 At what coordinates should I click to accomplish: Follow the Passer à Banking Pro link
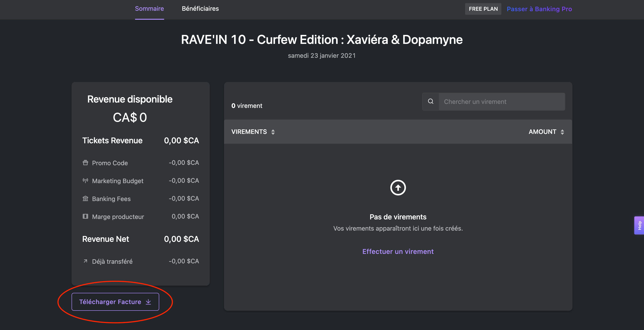click(x=539, y=9)
